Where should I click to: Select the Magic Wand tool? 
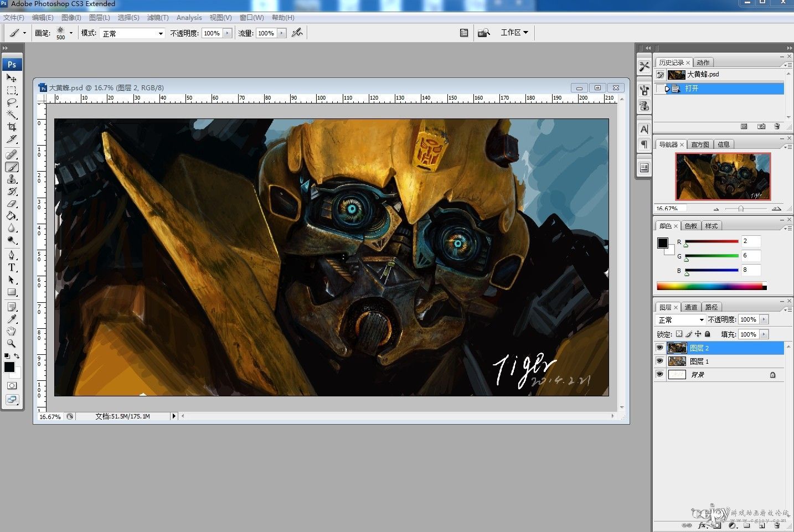pyautogui.click(x=12, y=115)
